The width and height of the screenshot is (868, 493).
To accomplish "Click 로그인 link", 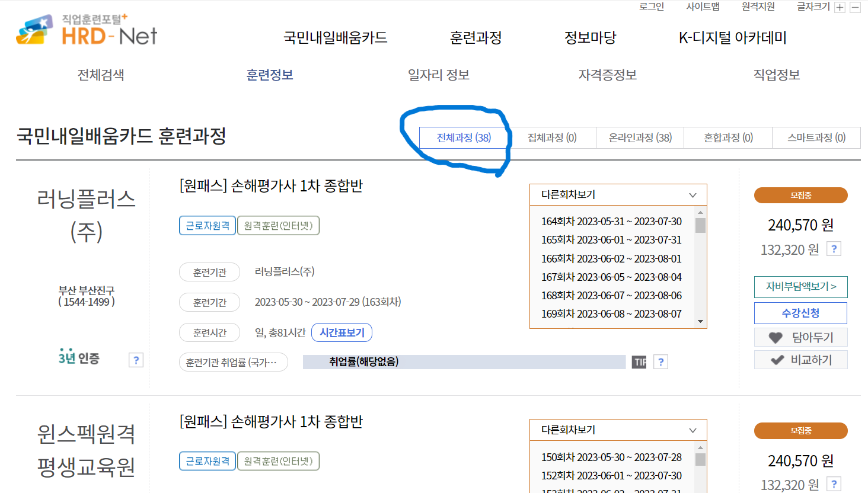I will [x=652, y=7].
